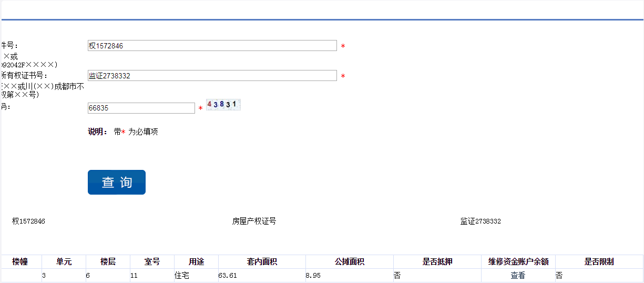644x283 pixels.
Task: Click the 楼层 column header
Action: (x=108, y=261)
